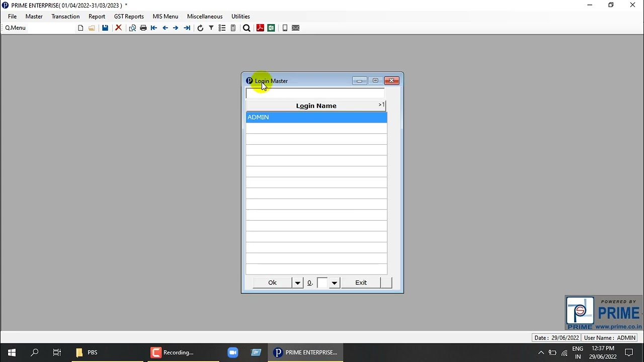Click the small number field beside 0.
Viewport: 644px width, 362px height.
coord(323,283)
